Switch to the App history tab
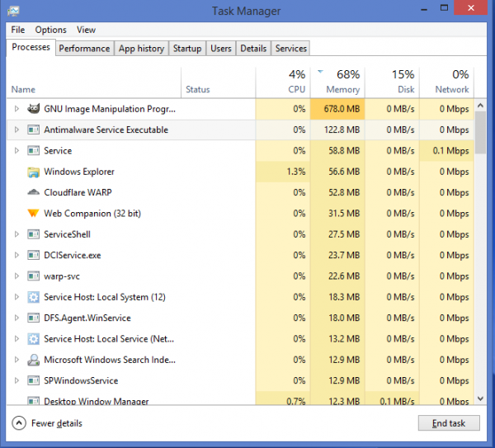This screenshot has height=448, width=495. click(x=141, y=49)
